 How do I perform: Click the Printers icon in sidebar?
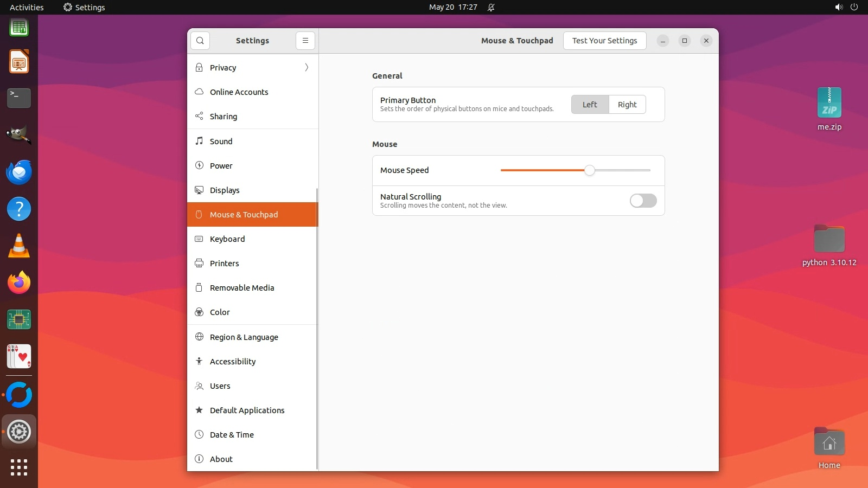pyautogui.click(x=199, y=264)
